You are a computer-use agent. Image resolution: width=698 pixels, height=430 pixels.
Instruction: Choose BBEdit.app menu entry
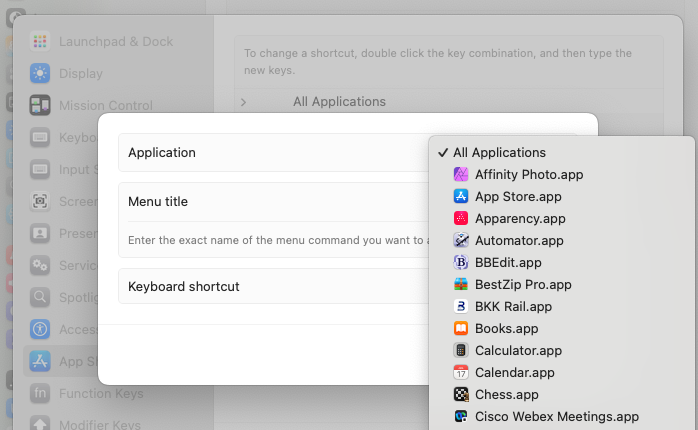tap(561, 263)
